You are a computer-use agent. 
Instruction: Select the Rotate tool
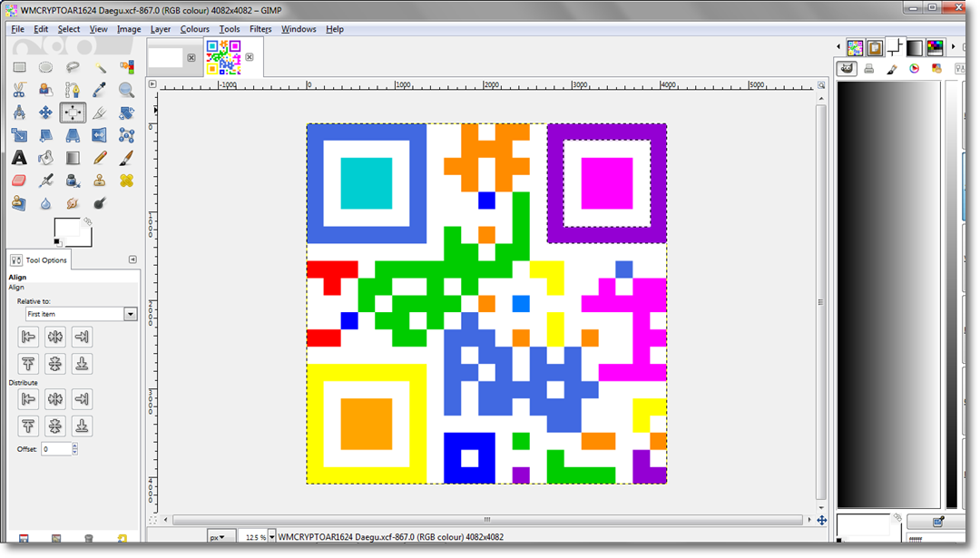tap(126, 113)
